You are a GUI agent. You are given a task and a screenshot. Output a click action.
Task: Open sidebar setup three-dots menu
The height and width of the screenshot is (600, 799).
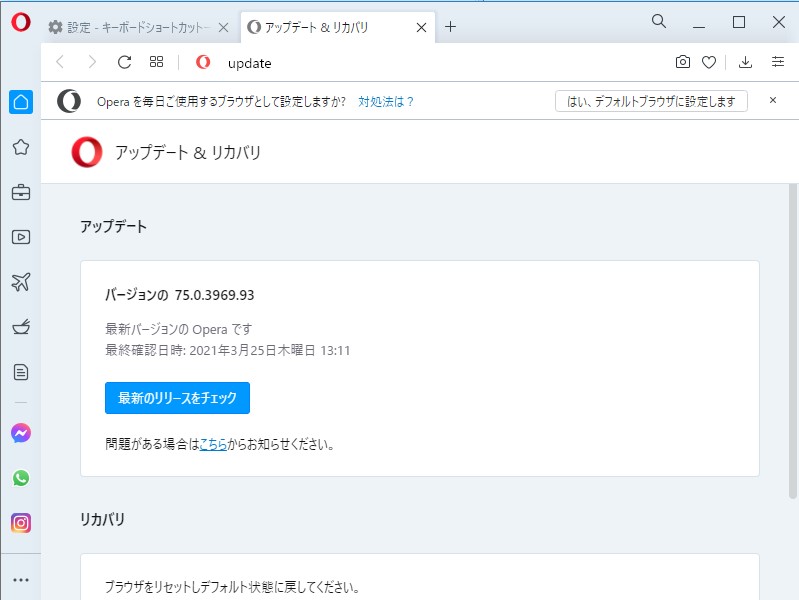21,580
